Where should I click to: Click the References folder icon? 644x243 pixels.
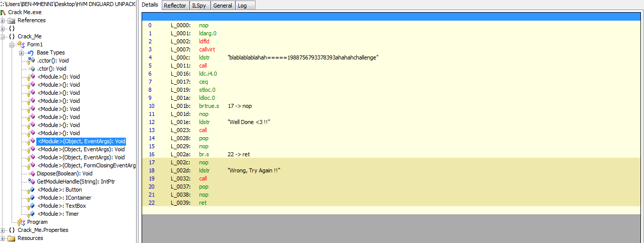tap(12, 20)
